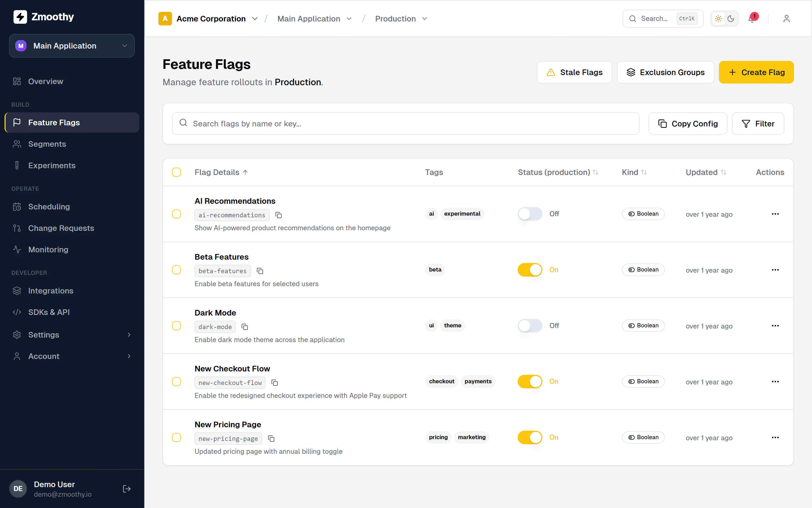Click the Acme Corporation 'A' avatar
Screen dimensions: 812x508
click(x=165, y=19)
